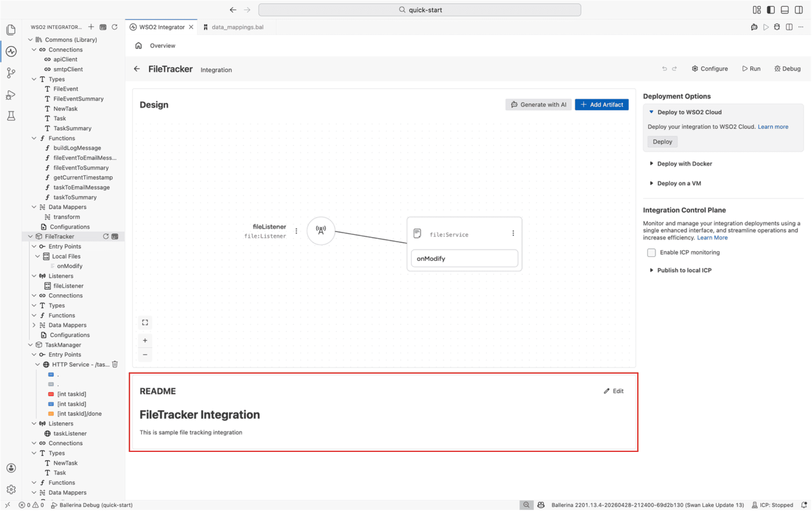This screenshot has width=812, height=513.
Task: Click ICP: Stopped status bar item
Action: [x=772, y=505]
